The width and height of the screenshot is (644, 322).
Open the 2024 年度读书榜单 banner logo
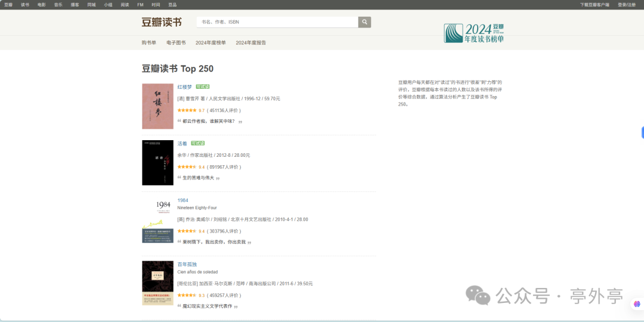pyautogui.click(x=473, y=33)
